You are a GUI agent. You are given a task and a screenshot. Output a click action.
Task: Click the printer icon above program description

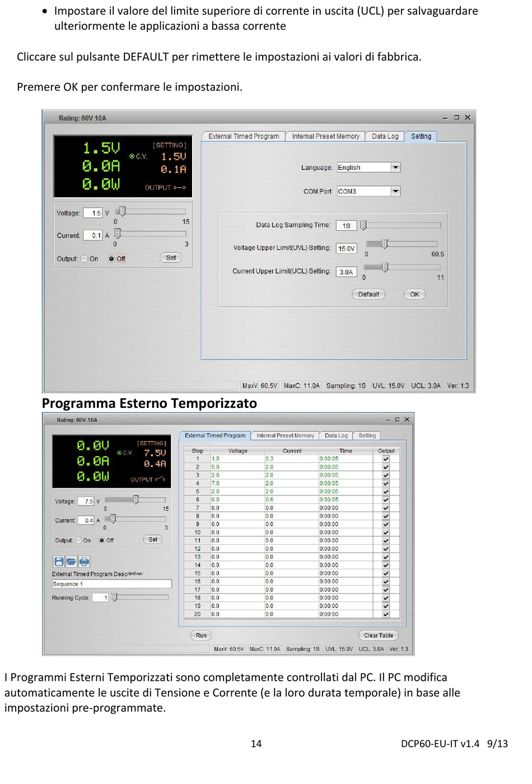[84, 562]
